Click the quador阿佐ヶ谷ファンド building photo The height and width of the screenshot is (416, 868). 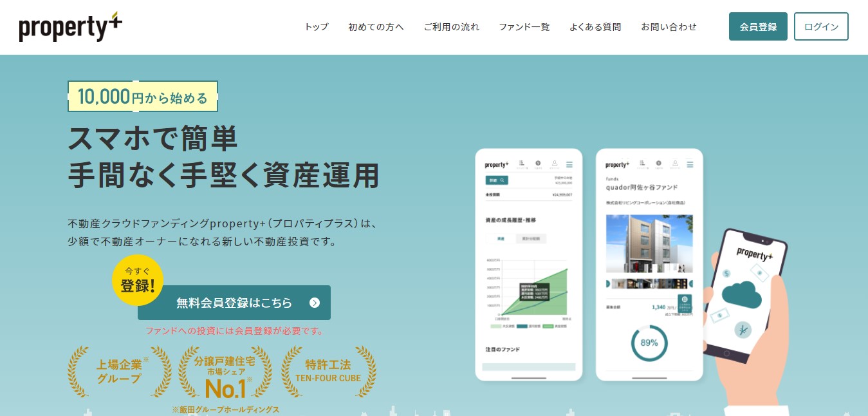(x=649, y=243)
